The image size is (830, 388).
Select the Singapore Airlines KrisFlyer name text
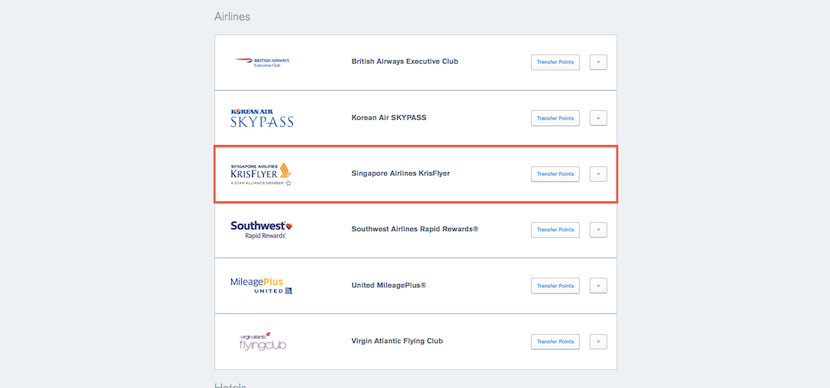pos(401,173)
